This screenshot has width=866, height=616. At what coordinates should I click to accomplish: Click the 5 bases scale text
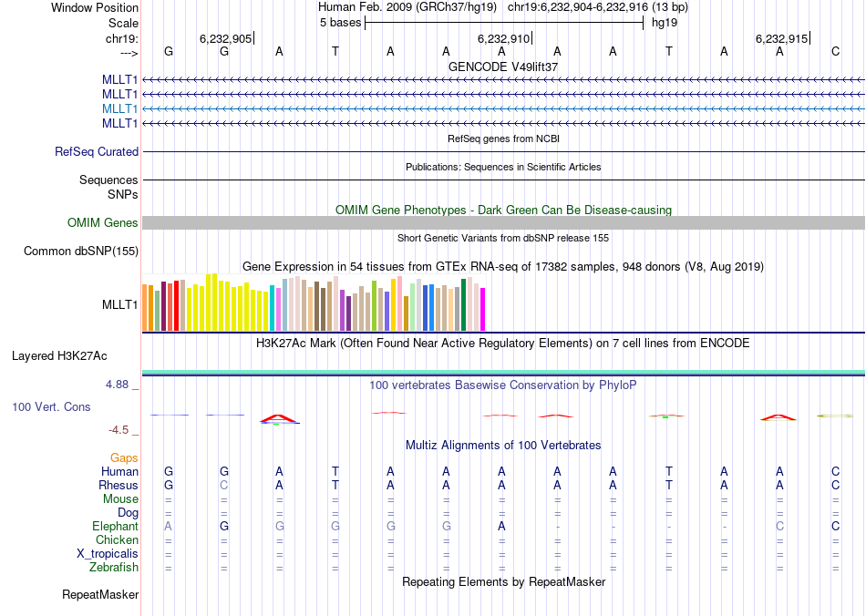tap(340, 23)
